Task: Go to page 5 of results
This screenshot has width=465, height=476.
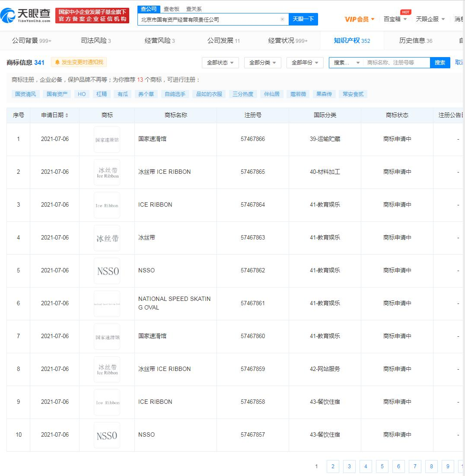Action: pos(382,466)
